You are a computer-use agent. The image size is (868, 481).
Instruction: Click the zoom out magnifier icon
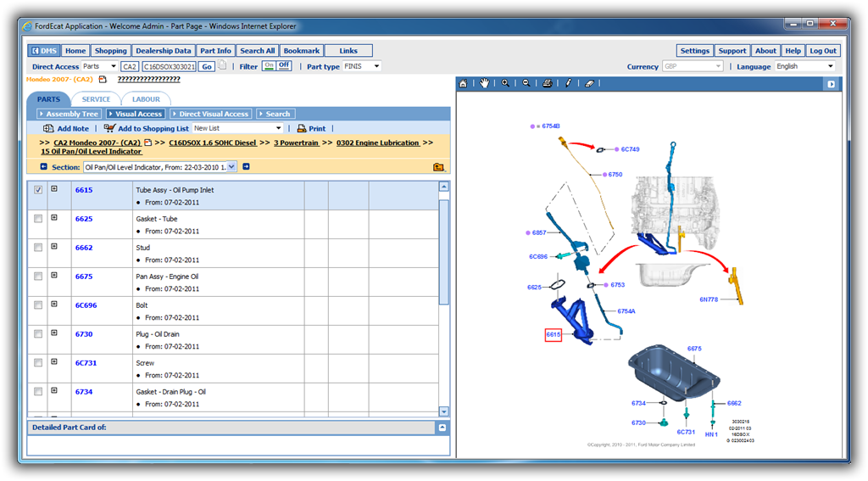pyautogui.click(x=526, y=83)
